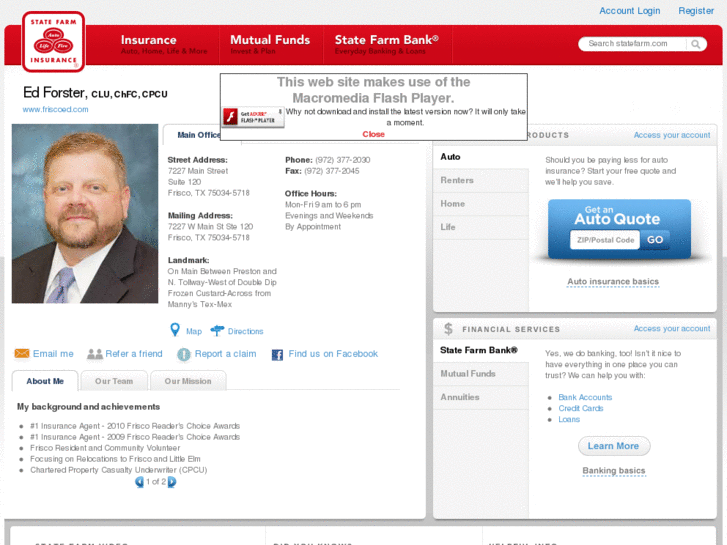
Task: Select the Annuities financial tab
Action: click(x=481, y=398)
